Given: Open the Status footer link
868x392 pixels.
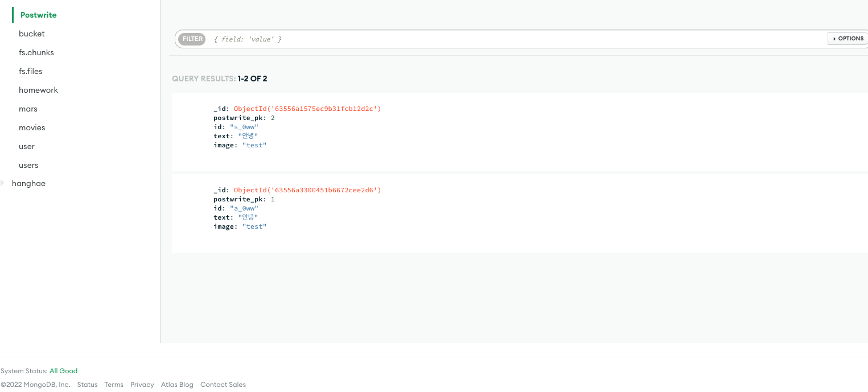Looking at the screenshot, I should [x=88, y=385].
